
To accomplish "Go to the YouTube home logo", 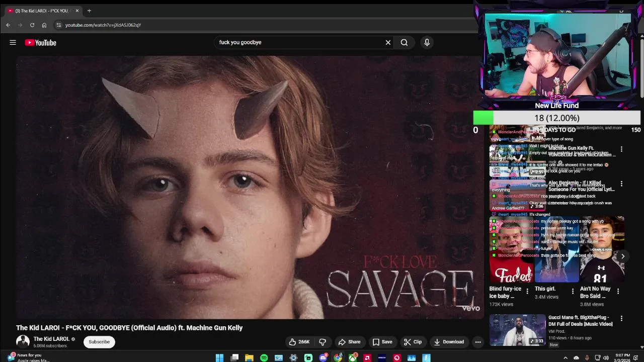I will 41,43.
